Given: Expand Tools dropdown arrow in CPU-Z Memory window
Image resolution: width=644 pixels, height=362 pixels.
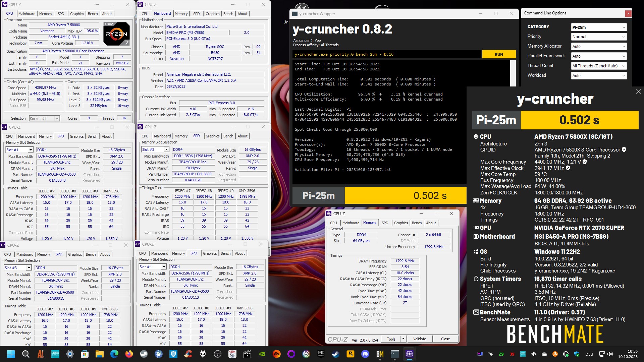Looking at the screenshot, I should click(x=403, y=339).
